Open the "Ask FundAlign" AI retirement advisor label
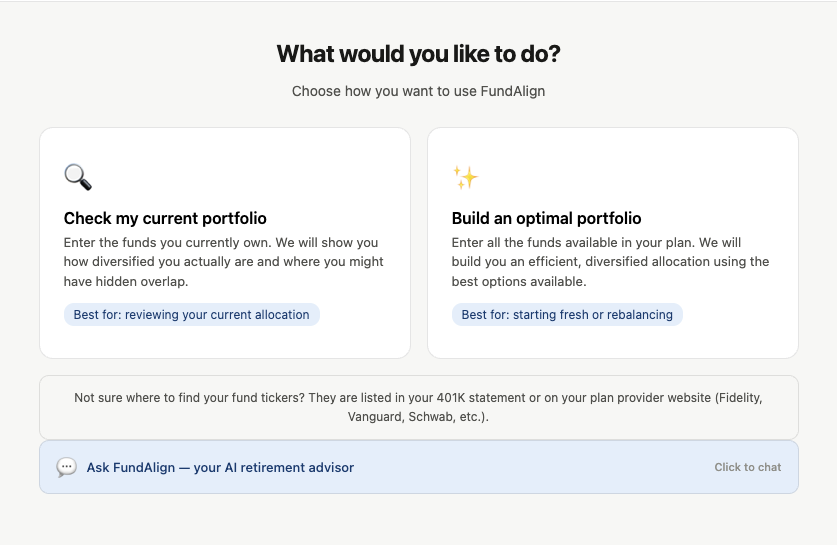Image resolution: width=837 pixels, height=545 pixels. 220,467
